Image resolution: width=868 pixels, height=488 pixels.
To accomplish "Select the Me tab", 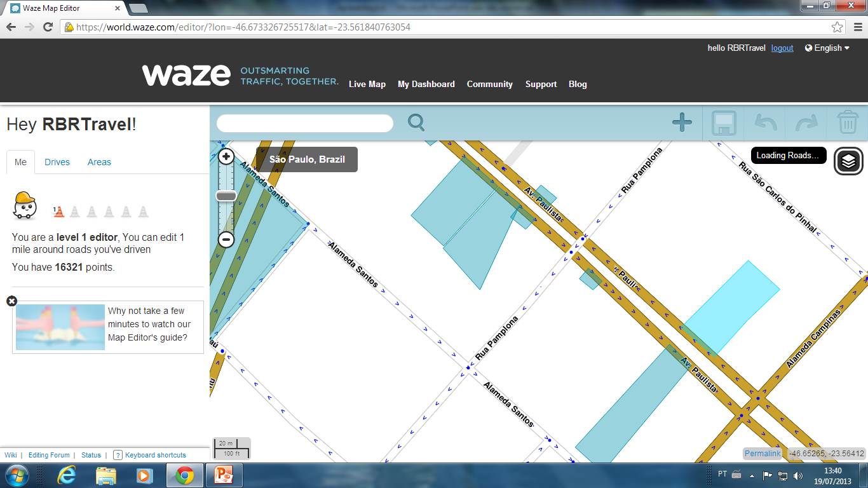I will (20, 162).
